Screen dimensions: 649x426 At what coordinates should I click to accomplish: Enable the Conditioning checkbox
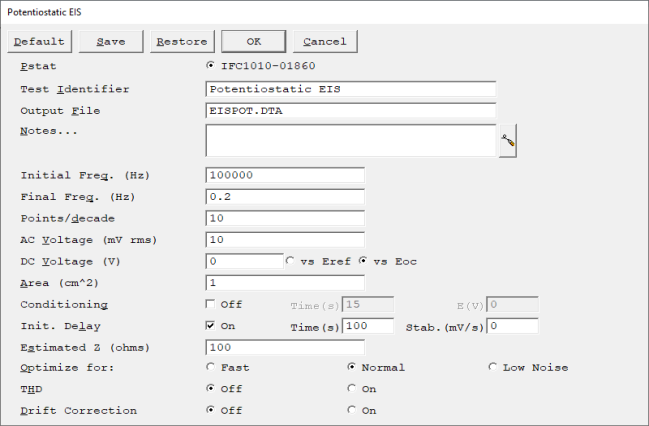[x=210, y=304]
